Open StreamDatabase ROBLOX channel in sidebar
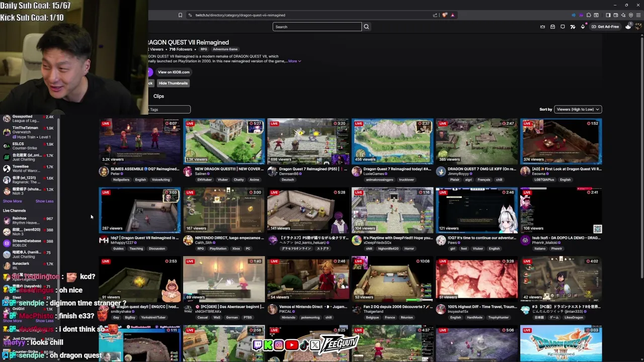The width and height of the screenshot is (644, 362). 28,243
